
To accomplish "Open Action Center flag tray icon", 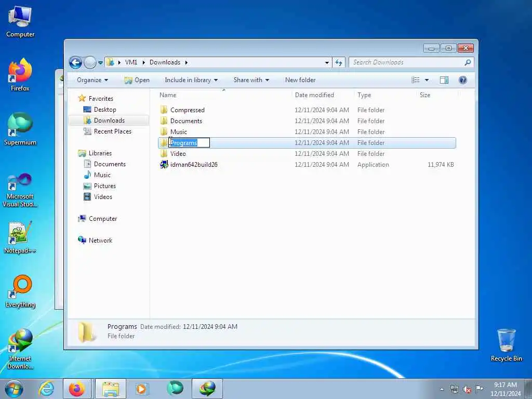I will click(479, 389).
